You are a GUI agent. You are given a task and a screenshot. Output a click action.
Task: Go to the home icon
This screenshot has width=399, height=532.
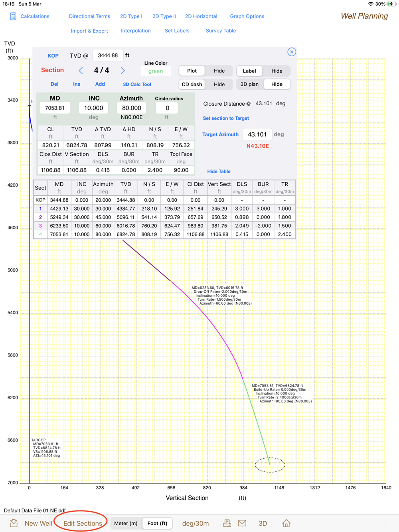pyautogui.click(x=286, y=523)
